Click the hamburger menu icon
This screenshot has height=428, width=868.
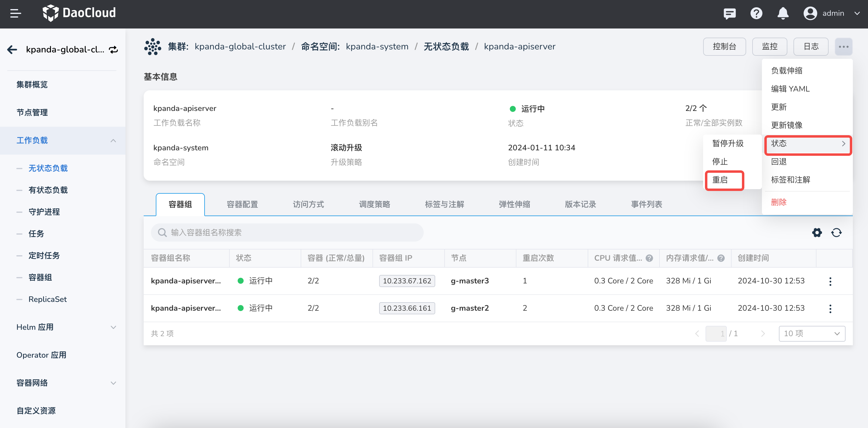pos(15,13)
